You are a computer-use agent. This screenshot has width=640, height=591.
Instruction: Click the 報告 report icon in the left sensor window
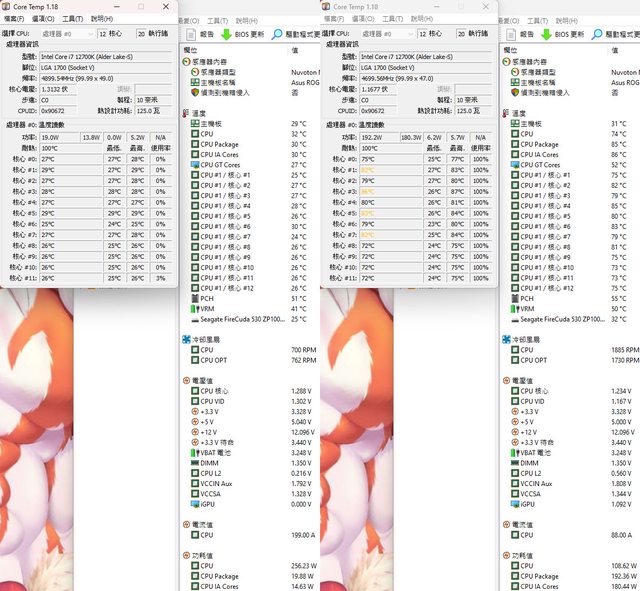pos(189,33)
